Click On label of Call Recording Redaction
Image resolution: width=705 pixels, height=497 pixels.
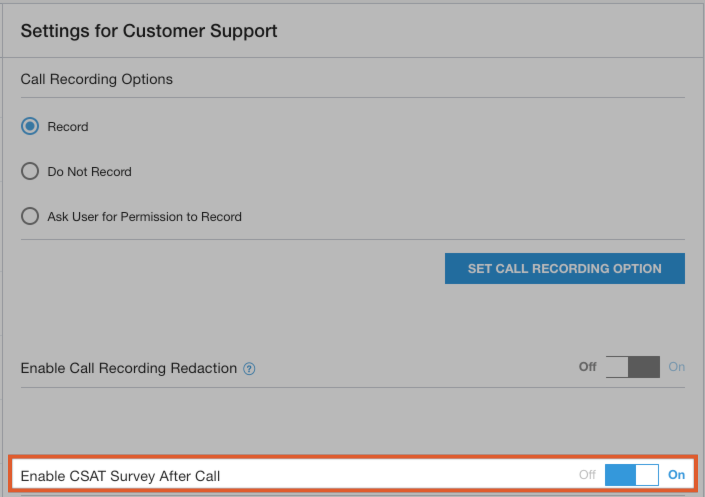pos(677,367)
